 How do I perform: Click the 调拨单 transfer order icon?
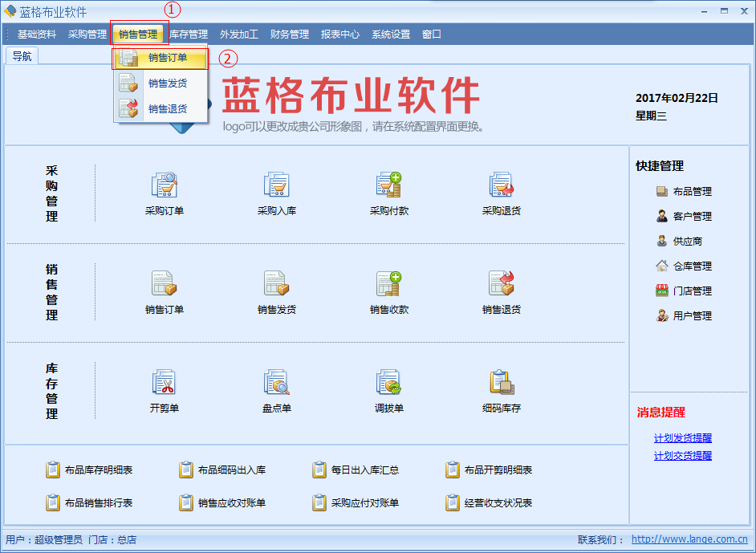click(x=389, y=383)
